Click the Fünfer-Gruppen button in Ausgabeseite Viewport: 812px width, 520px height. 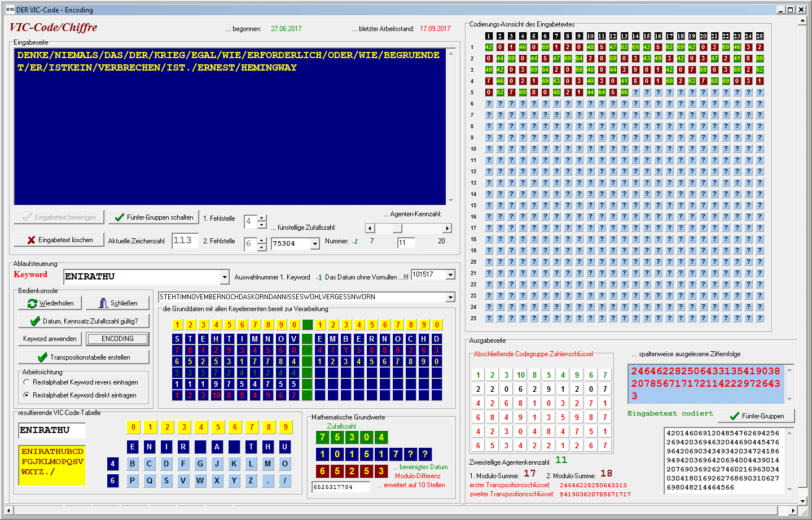coord(756,416)
